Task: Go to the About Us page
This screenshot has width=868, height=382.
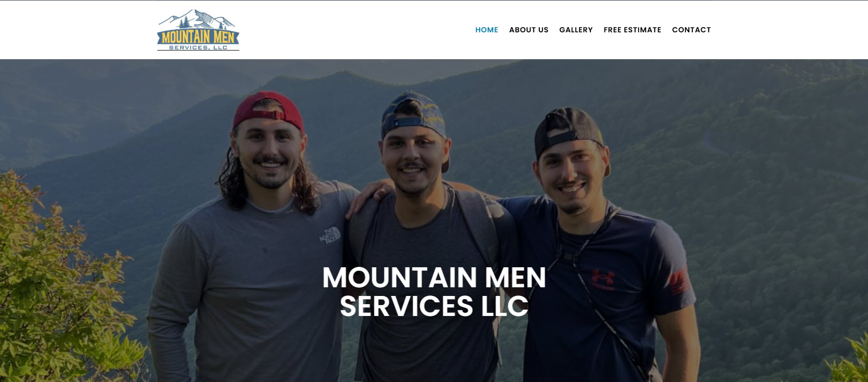Action: coord(528,30)
